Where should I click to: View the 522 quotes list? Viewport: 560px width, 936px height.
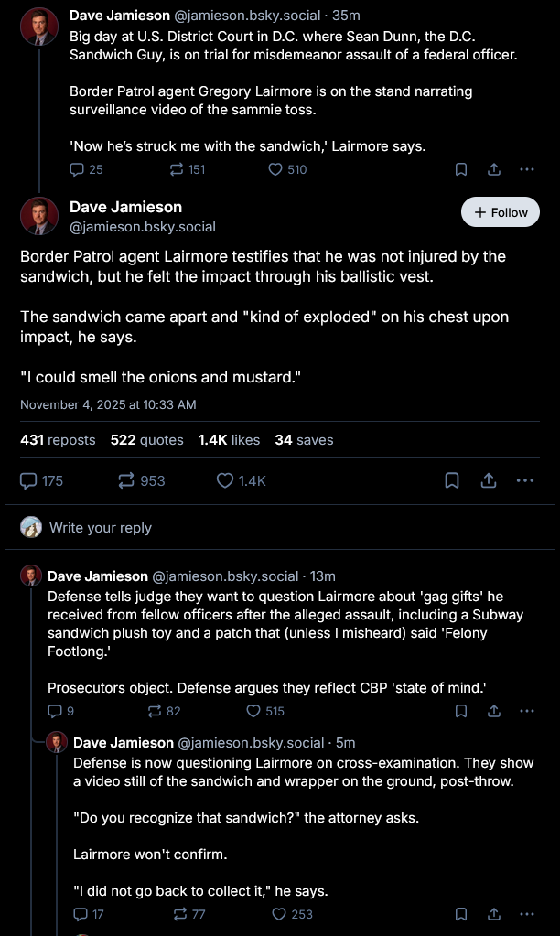(146, 440)
